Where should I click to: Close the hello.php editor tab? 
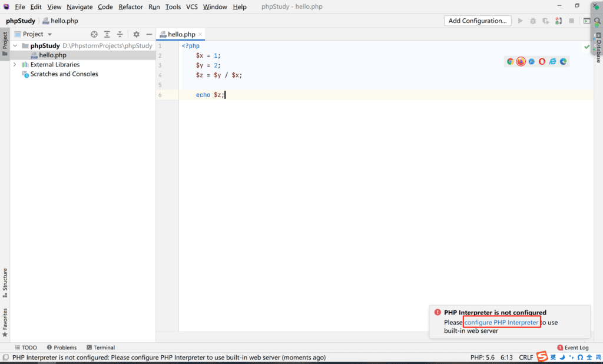point(200,34)
